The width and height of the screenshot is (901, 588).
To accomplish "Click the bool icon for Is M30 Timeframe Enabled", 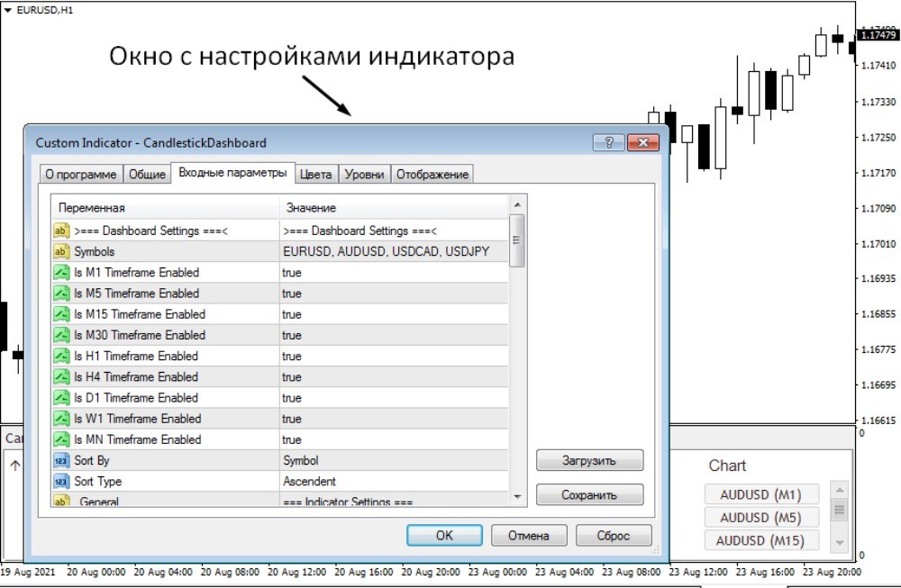I will [x=61, y=335].
